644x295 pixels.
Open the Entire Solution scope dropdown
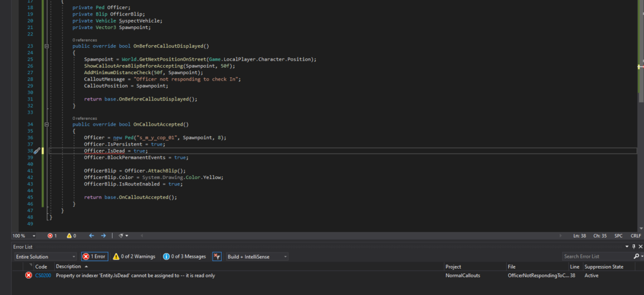click(45, 256)
